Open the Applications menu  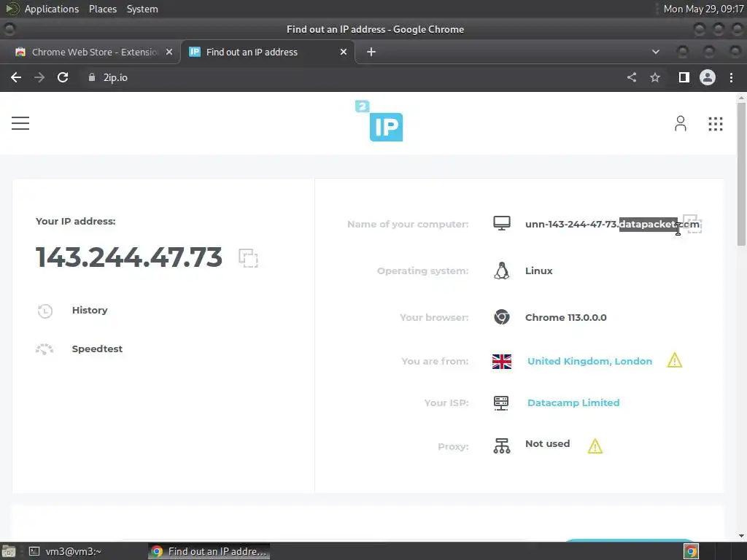[52, 9]
